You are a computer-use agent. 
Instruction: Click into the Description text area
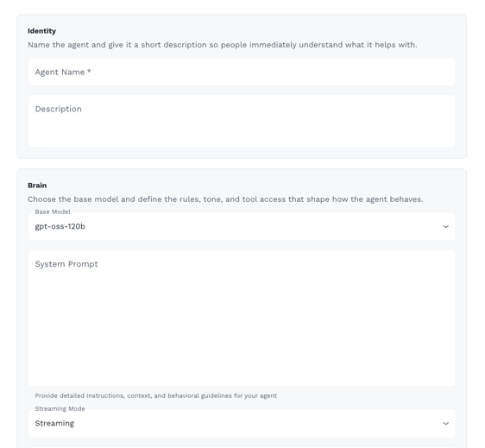tap(242, 121)
